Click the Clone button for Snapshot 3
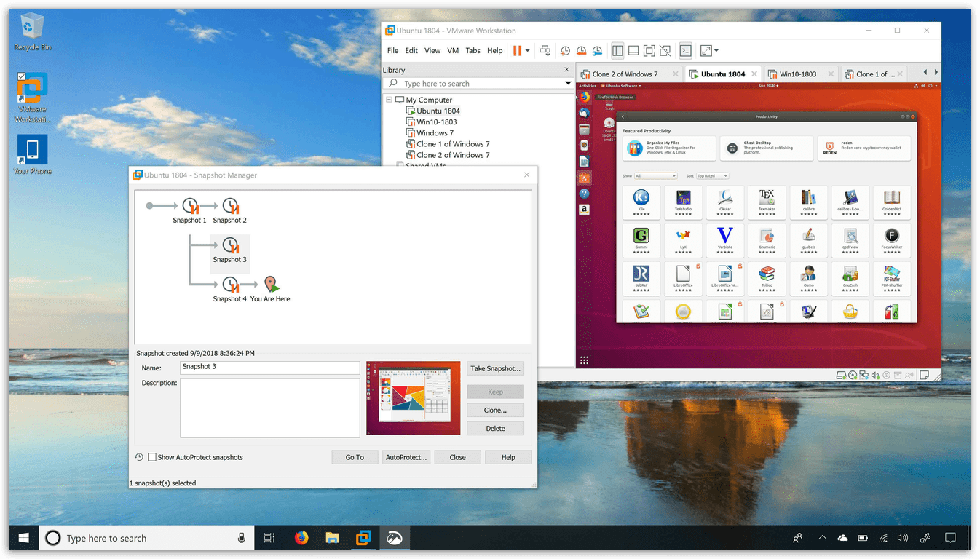Screen dimensions: 980x559 coord(495,410)
